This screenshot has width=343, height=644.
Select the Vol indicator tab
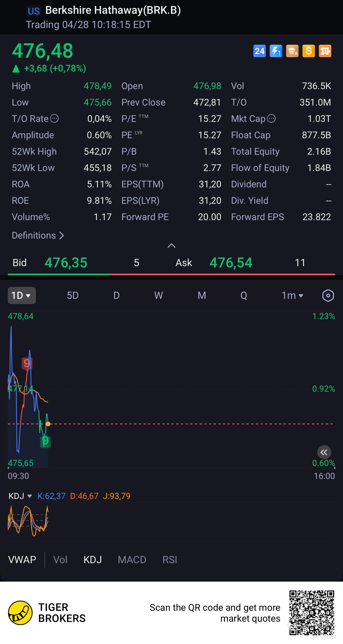coord(60,560)
